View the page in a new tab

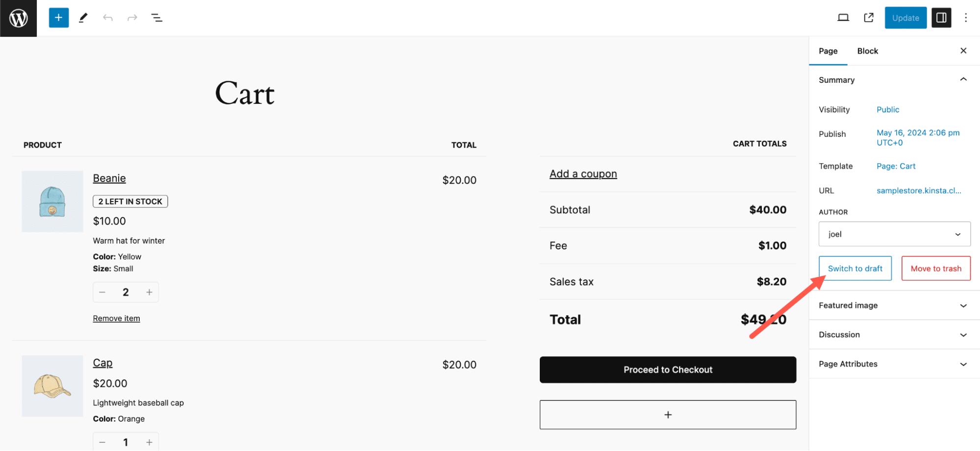[x=868, y=17]
